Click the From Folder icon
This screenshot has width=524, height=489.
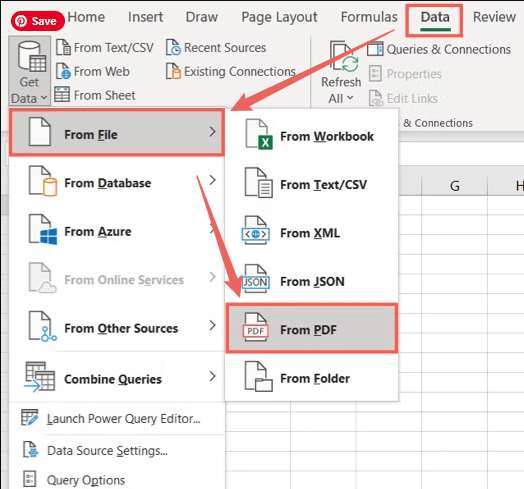tap(259, 376)
